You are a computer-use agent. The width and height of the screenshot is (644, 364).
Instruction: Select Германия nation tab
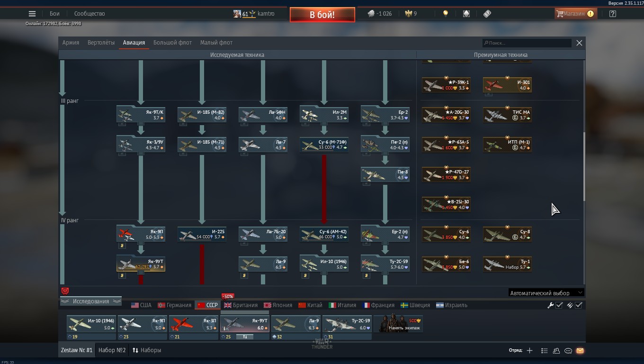click(174, 305)
